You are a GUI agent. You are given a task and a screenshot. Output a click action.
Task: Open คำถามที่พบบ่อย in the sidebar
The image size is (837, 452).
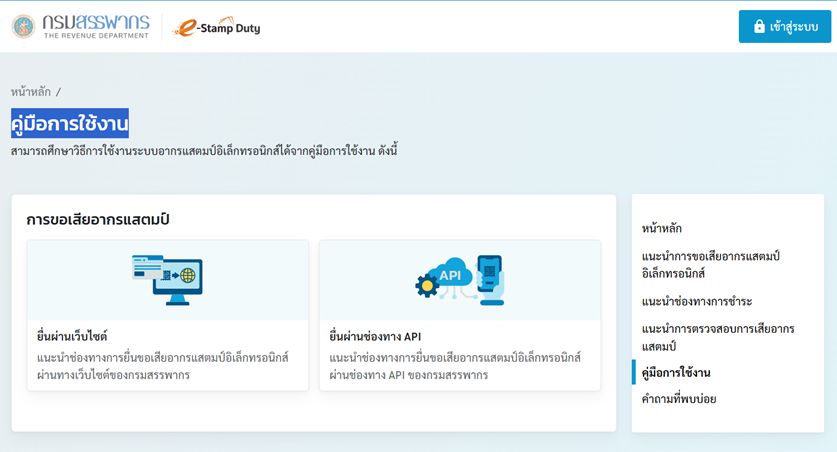click(x=679, y=399)
